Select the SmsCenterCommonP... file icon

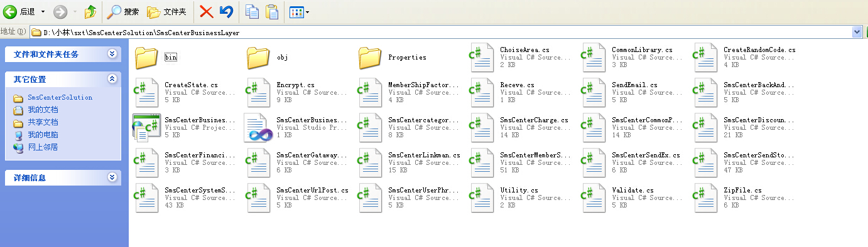(594, 127)
